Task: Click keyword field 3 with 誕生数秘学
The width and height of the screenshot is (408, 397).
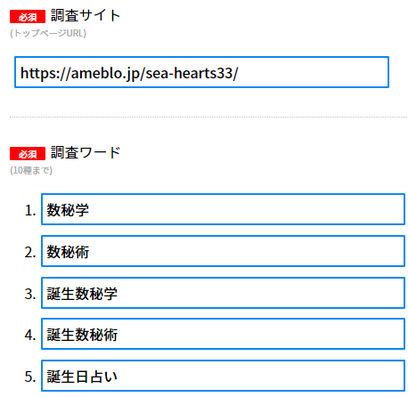Action: [223, 293]
